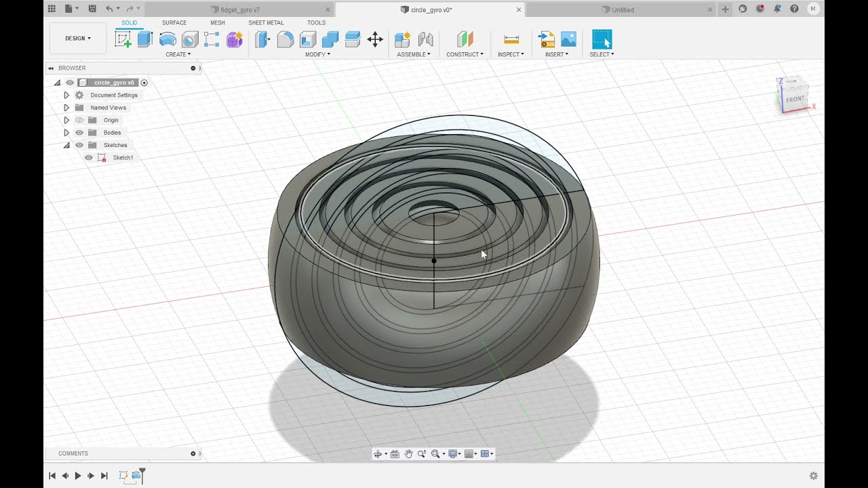Select the Rectangular Pattern tool

pyautogui.click(x=212, y=39)
